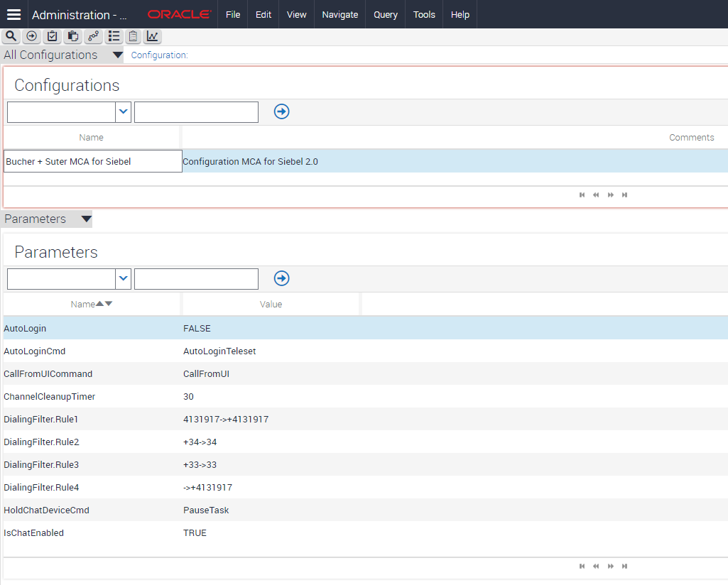The width and height of the screenshot is (728, 585).
Task: Click the Parameters search text field
Action: coord(196,279)
